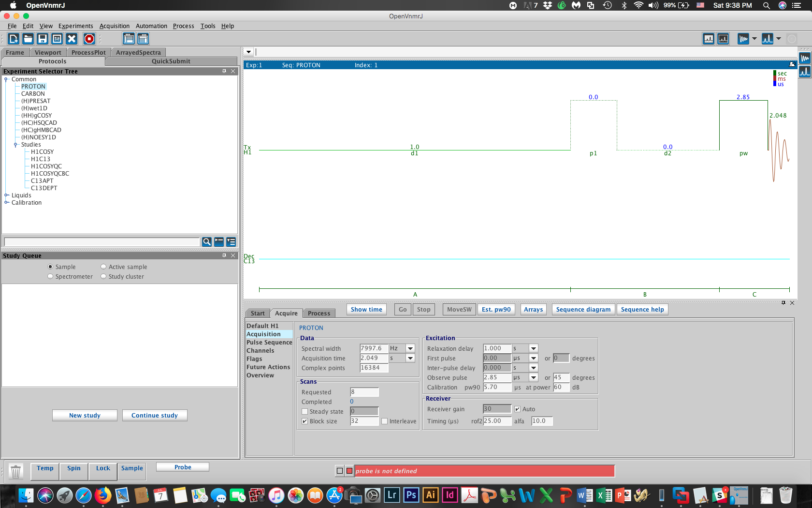
Task: Close the Experiment Selector Tree panel
Action: [x=233, y=71]
